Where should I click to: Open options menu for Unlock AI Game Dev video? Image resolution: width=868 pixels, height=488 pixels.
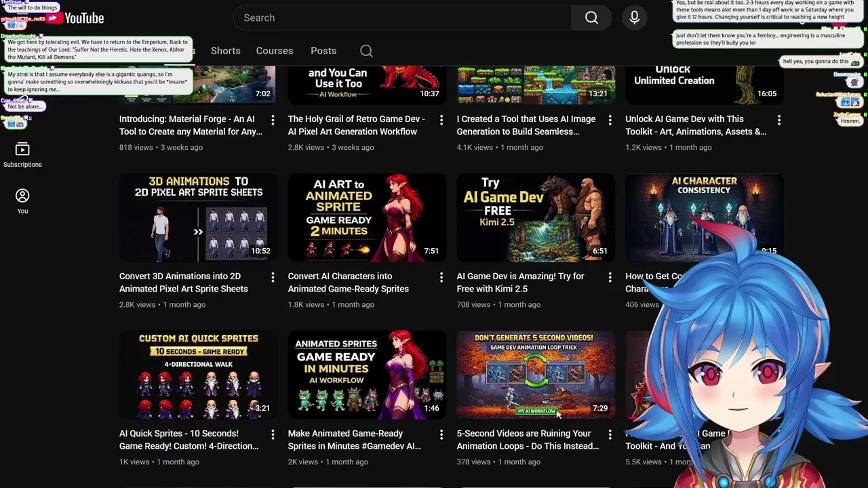tap(778, 120)
